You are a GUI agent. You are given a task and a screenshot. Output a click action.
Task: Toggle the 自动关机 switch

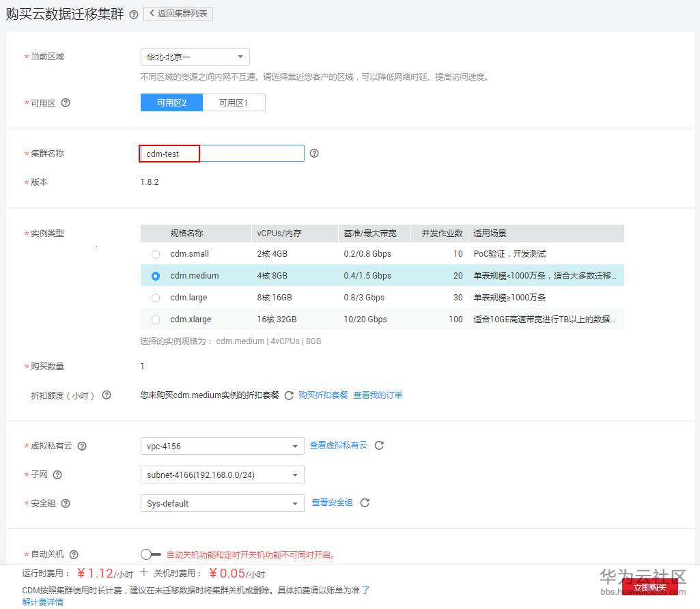pyautogui.click(x=150, y=554)
